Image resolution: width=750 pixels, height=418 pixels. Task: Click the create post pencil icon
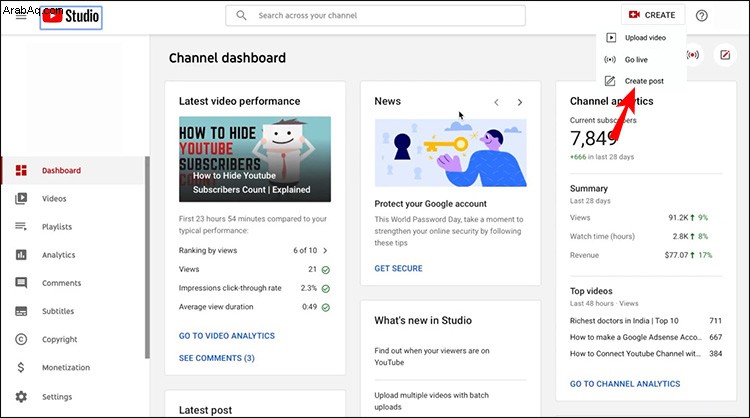click(x=725, y=55)
